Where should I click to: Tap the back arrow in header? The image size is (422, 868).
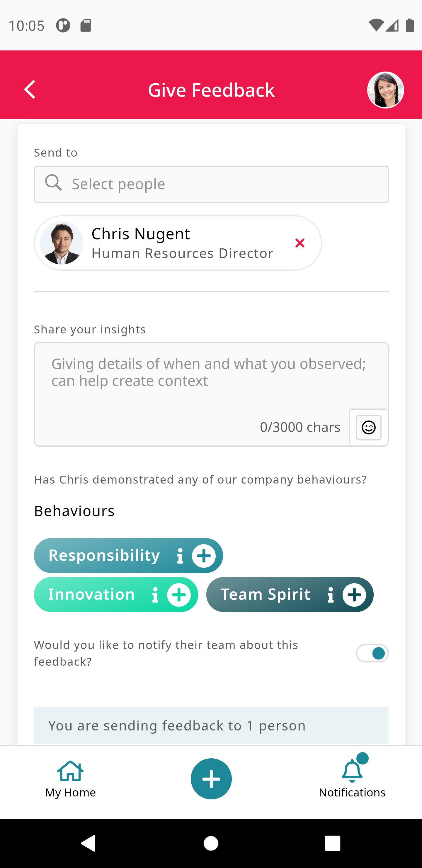(x=30, y=90)
